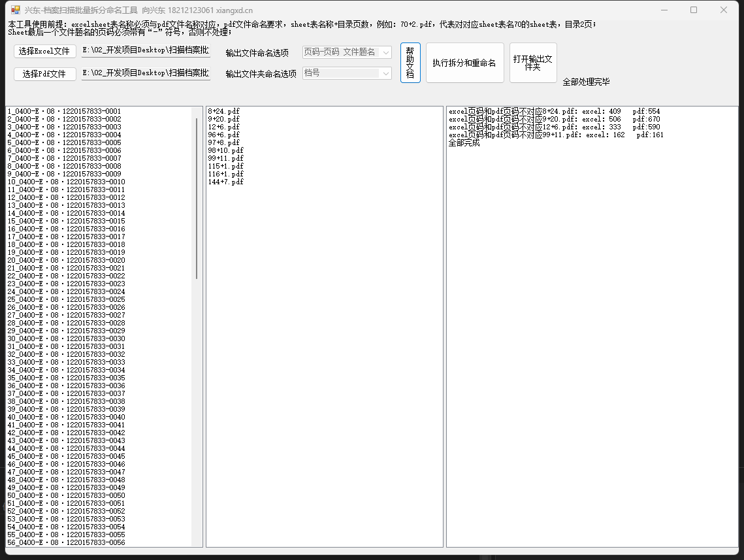Click the 打开输出文件夹 button
This screenshot has height=560, width=744.
[533, 63]
